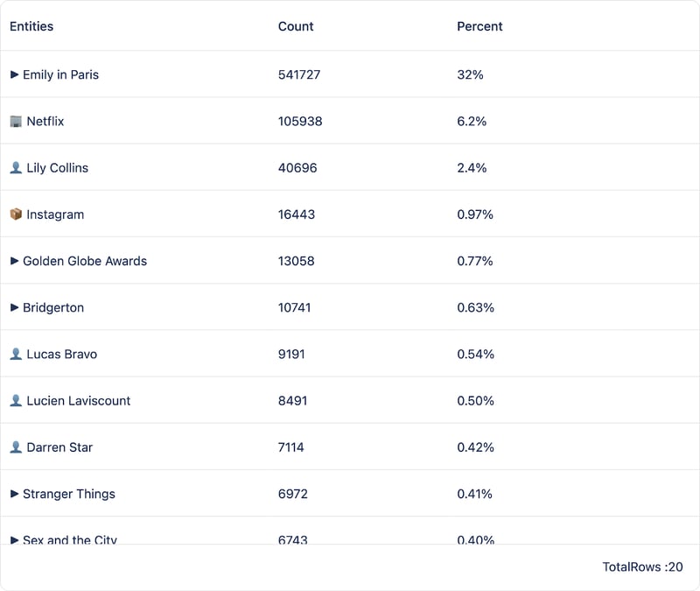Click the TotalRows :20 footer label
Screen dimensions: 700x591
click(x=642, y=566)
